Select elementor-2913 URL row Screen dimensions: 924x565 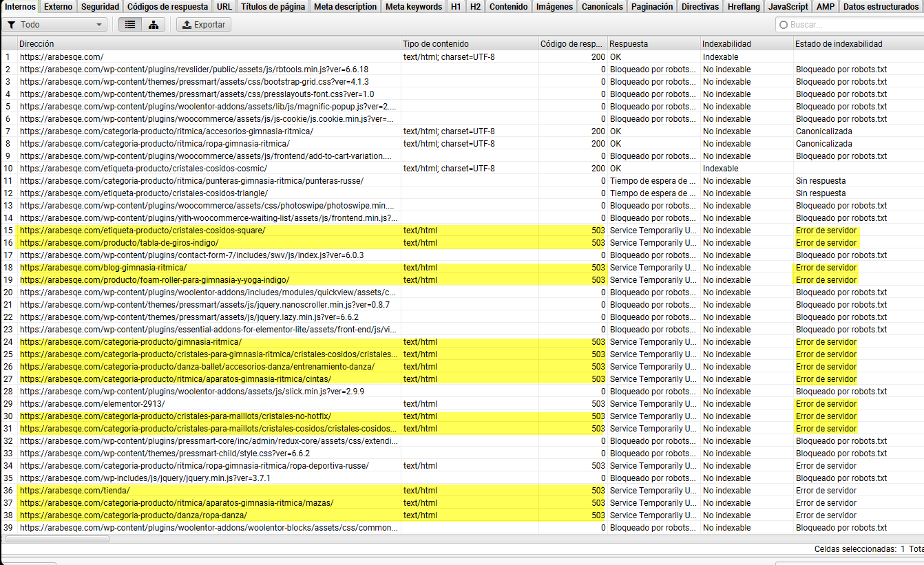pos(92,404)
